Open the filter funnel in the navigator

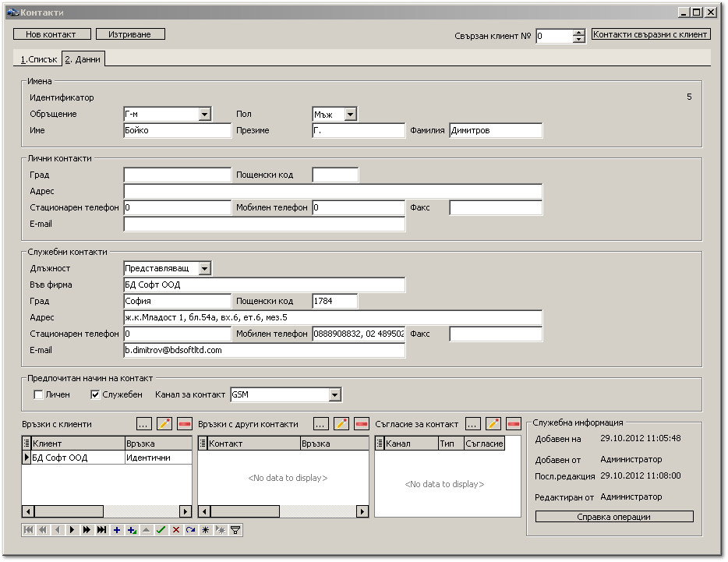point(235,530)
